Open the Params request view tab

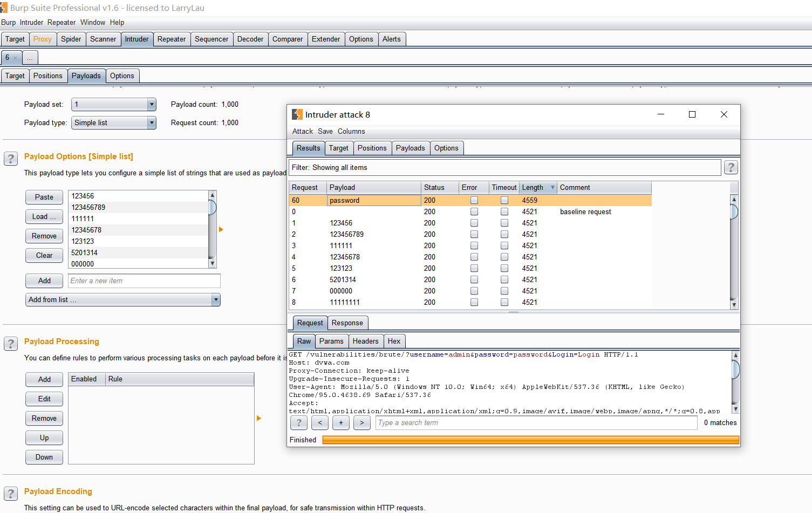point(331,341)
